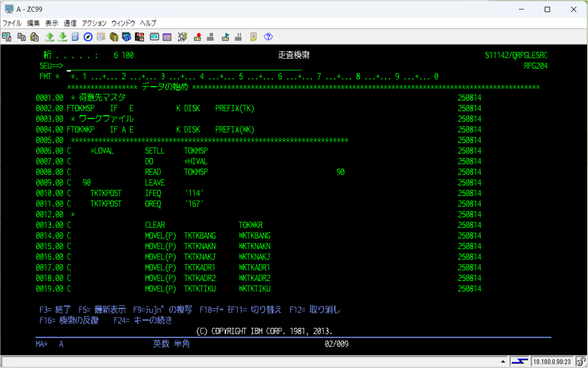Click TKTKADR1 factor field
Screen dimensions: 588x368
click(200, 267)
